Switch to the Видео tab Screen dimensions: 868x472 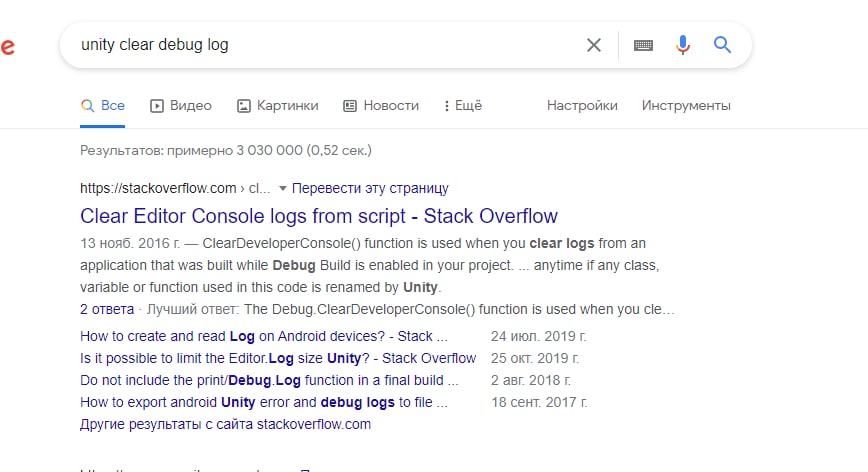click(x=180, y=106)
